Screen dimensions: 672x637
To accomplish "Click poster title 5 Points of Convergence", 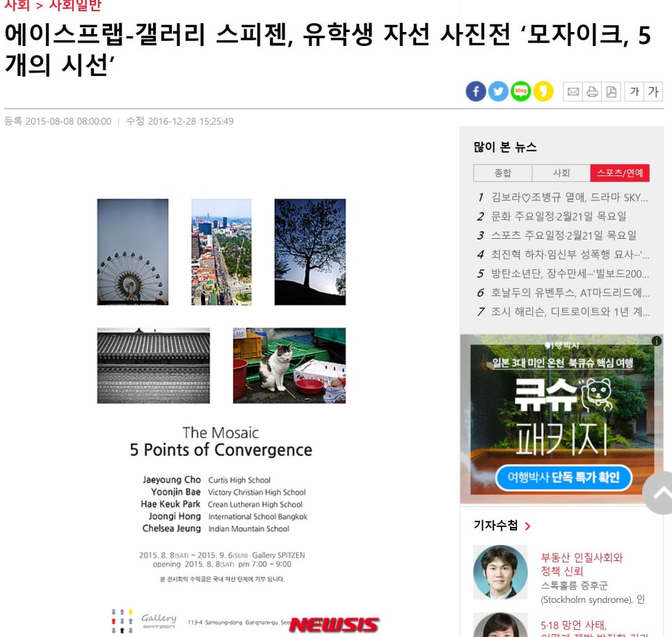I will pyautogui.click(x=221, y=450).
